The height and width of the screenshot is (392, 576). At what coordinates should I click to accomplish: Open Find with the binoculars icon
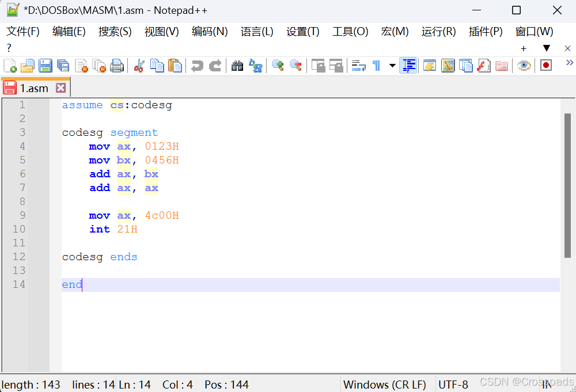237,66
